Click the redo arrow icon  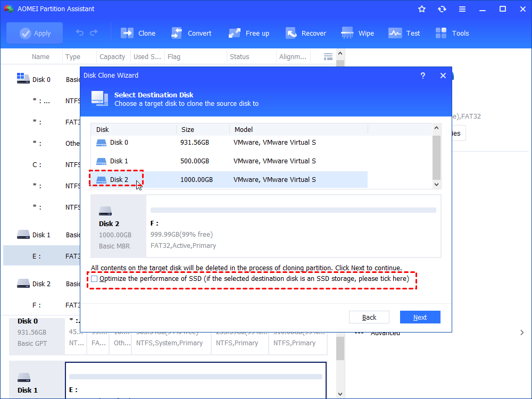point(94,33)
